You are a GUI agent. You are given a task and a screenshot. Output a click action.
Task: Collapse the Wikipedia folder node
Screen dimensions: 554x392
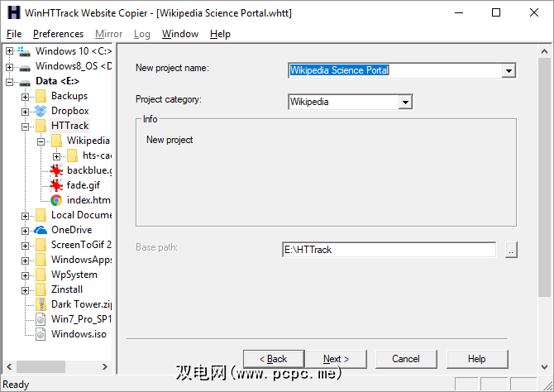[x=41, y=141]
